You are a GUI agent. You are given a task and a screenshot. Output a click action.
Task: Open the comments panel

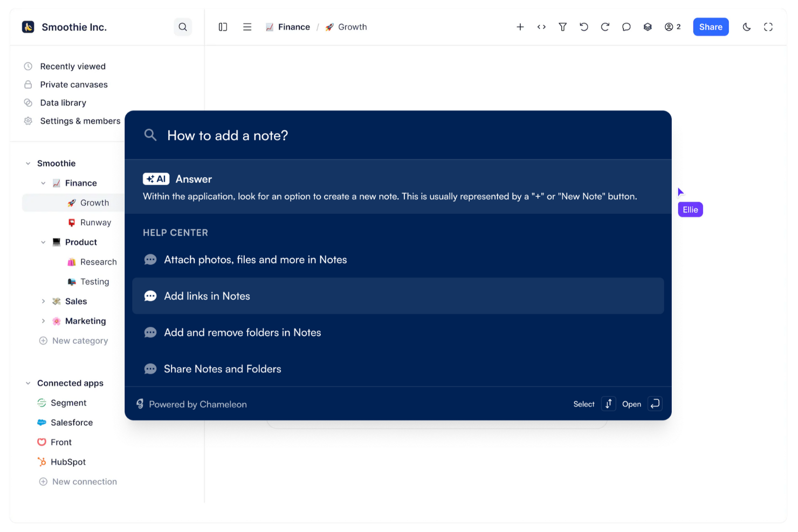(x=626, y=26)
